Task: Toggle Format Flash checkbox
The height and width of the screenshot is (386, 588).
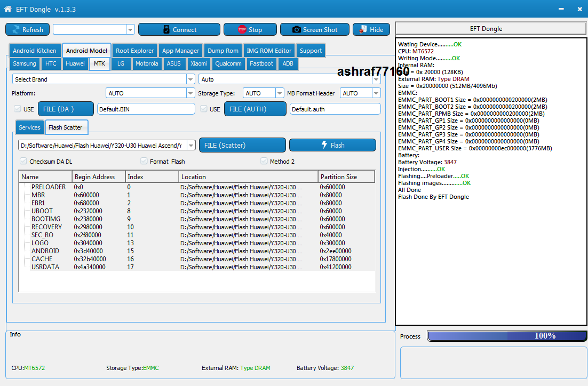Action: pos(144,161)
